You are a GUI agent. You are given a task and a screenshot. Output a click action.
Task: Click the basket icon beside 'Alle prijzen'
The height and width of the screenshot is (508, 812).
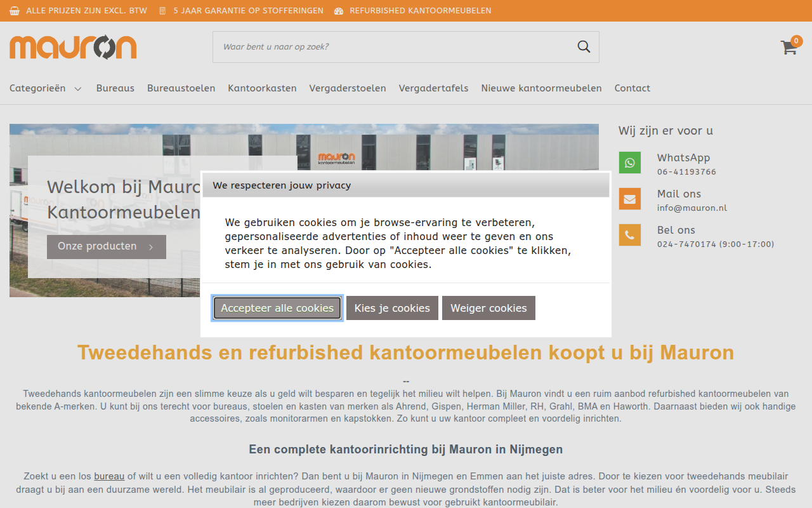15,11
